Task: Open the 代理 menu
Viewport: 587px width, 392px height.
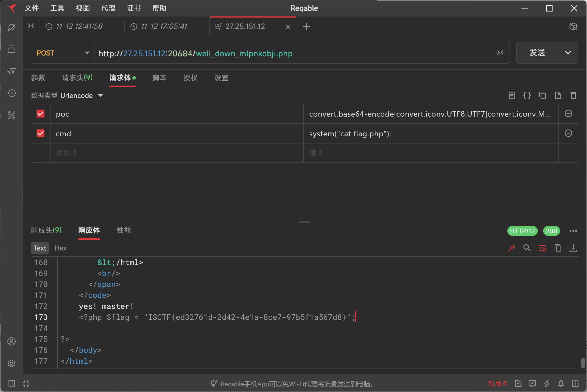Action: pyautogui.click(x=108, y=8)
